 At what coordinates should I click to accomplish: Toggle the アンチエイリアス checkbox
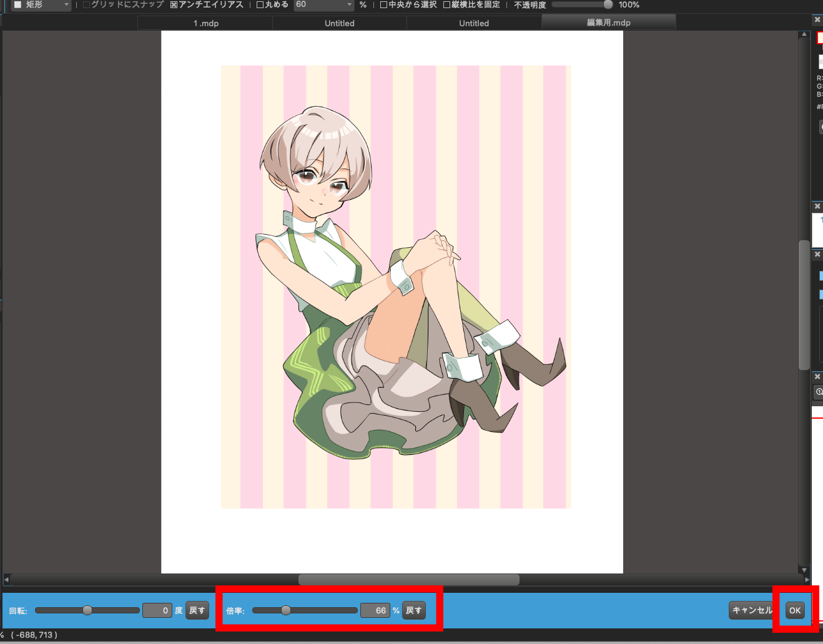[174, 5]
